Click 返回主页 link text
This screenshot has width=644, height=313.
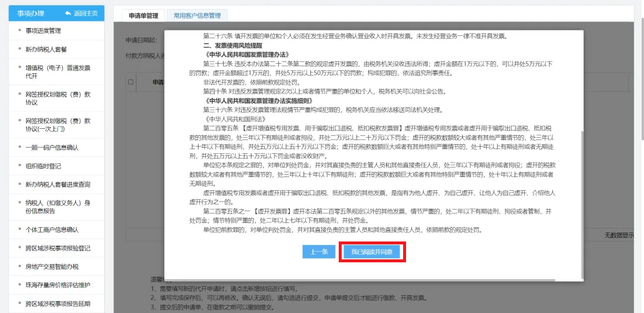tap(86, 13)
